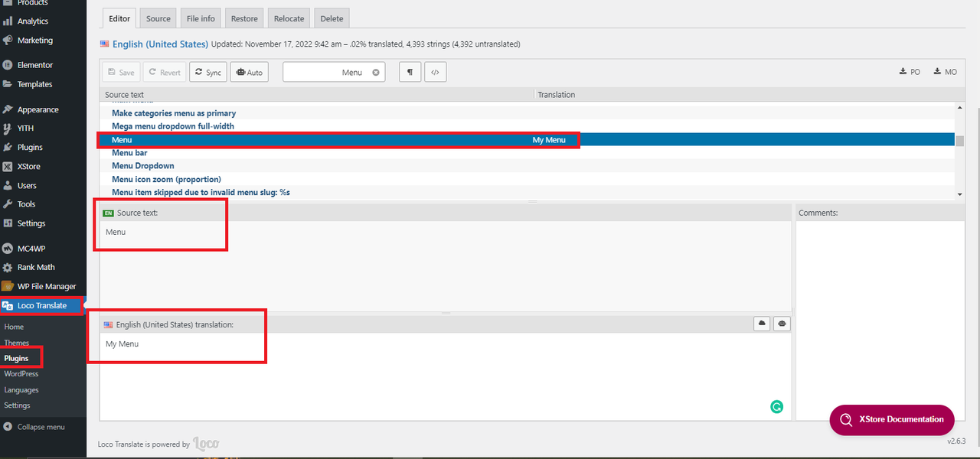Switch to the Restore tab
The image size is (980, 459).
[x=244, y=18]
